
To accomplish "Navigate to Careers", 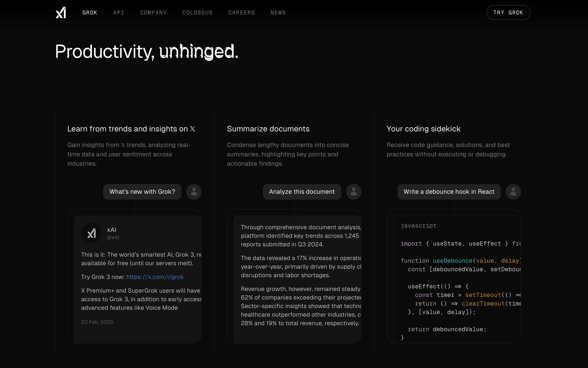I will pyautogui.click(x=241, y=13).
